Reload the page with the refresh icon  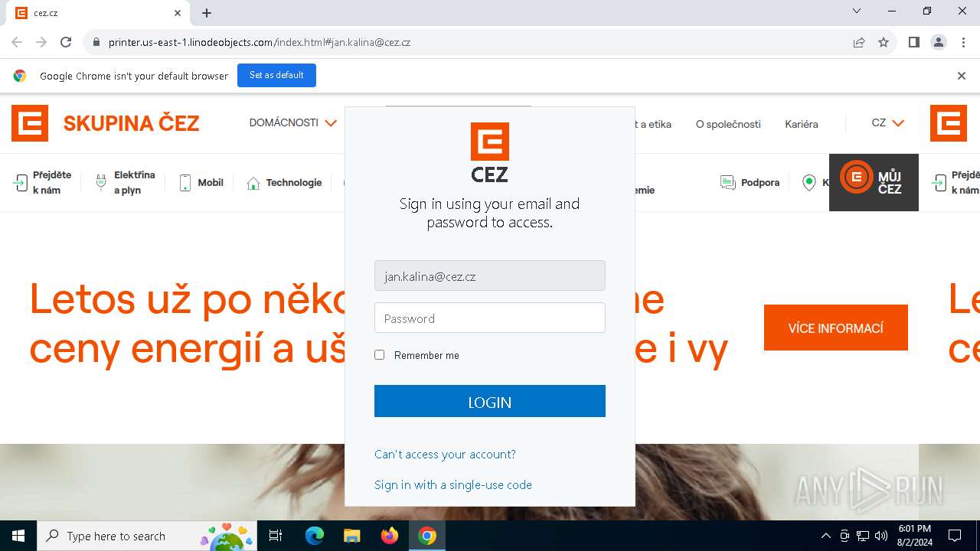pos(66,42)
